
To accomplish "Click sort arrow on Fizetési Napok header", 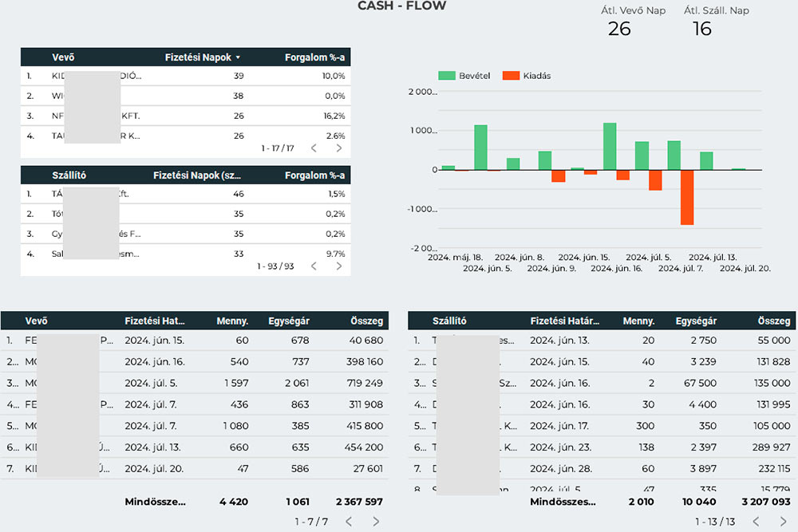I will tap(238, 57).
